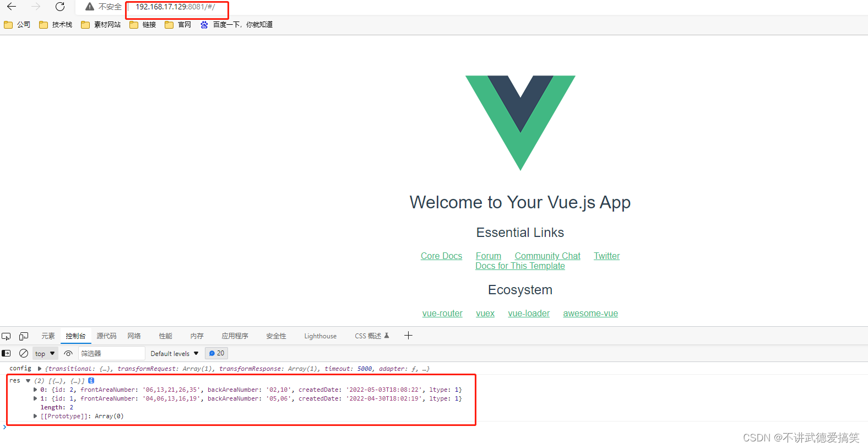
Task: Click the Vue logo image
Action: click(x=520, y=123)
